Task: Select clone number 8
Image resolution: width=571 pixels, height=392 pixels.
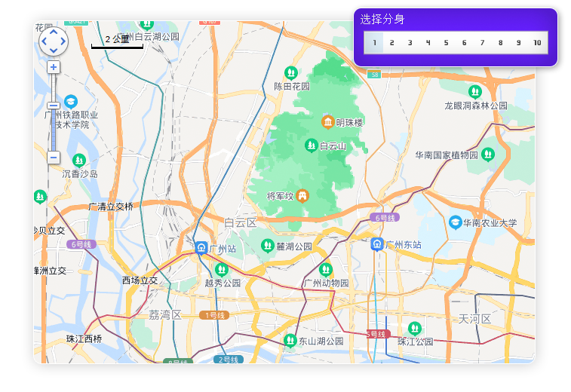Action: point(501,42)
